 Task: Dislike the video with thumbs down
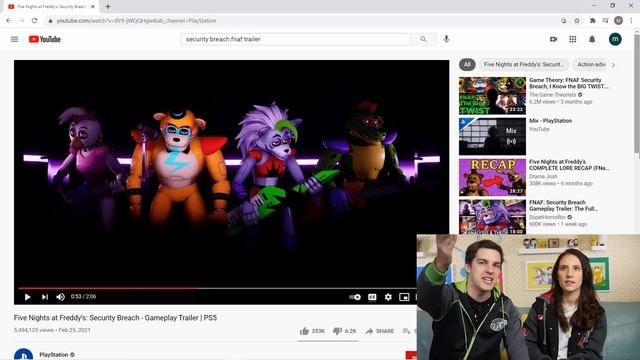point(344,331)
